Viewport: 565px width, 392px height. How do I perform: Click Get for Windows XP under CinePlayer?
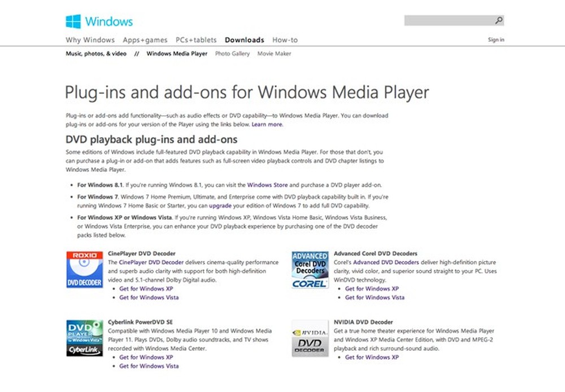pos(146,289)
